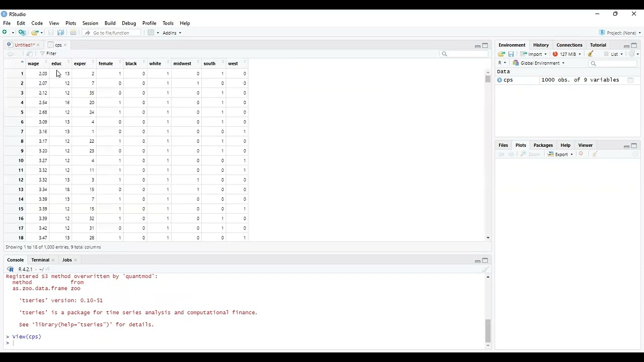Open the Project (None) dropdown
644x362 pixels.
click(620, 33)
